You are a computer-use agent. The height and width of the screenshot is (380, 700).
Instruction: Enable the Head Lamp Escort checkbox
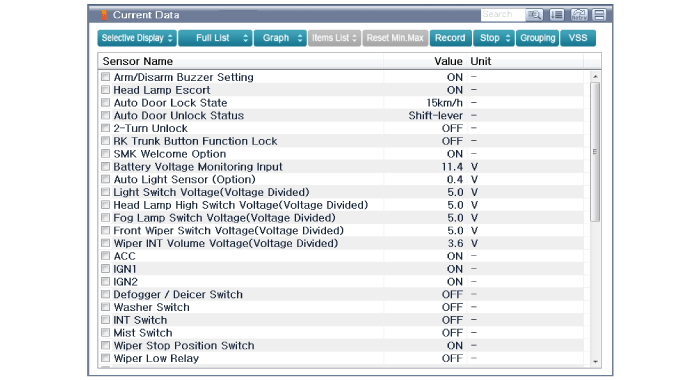pos(105,90)
